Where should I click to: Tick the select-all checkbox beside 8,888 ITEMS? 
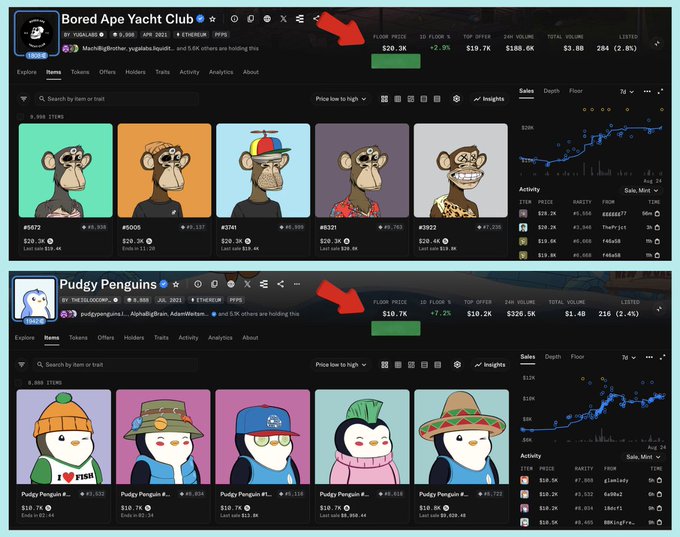pyautogui.click(x=18, y=383)
